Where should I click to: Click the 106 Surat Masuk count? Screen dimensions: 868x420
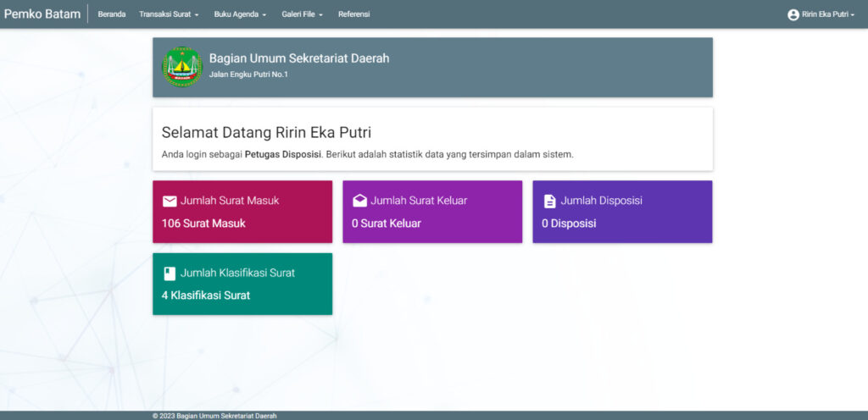pos(203,224)
